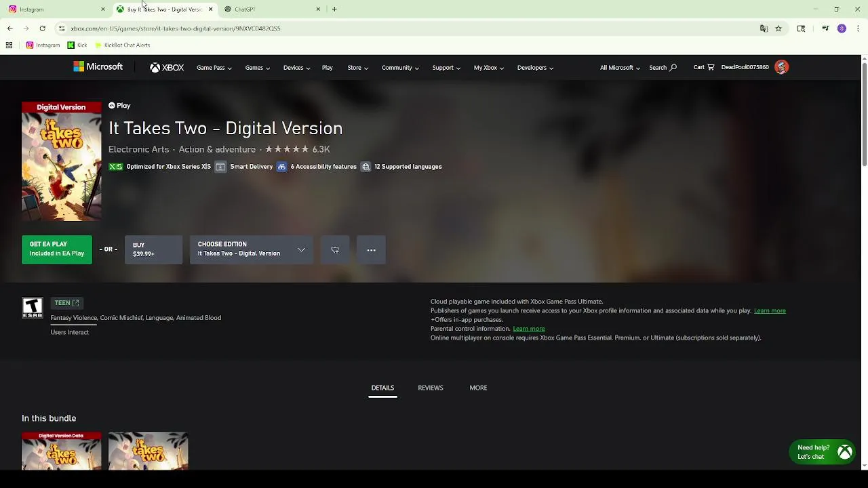The height and width of the screenshot is (488, 868).
Task: Open the 12 Supported languages icon
Action: pos(366,167)
